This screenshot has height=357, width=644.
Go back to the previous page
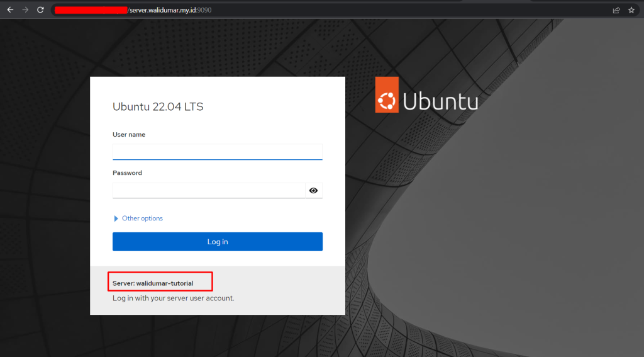[10, 10]
